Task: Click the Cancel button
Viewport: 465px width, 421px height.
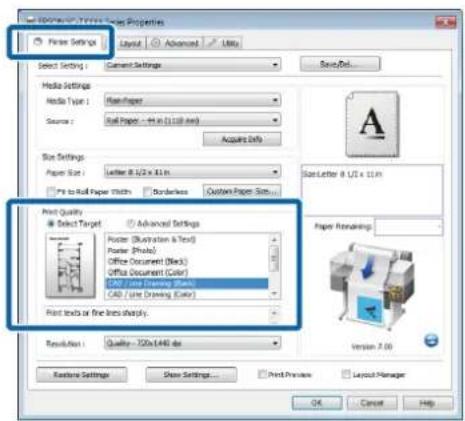Action: coord(372,403)
